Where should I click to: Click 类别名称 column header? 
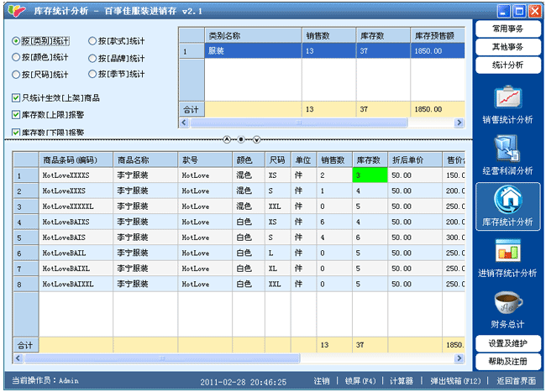pyautogui.click(x=253, y=35)
